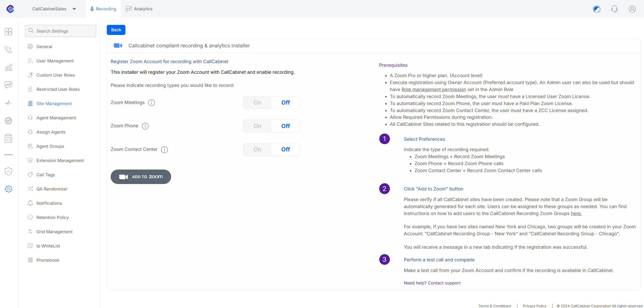Click the Zoom Phone info icon
Viewport: 644px width, 308px height.
145,126
